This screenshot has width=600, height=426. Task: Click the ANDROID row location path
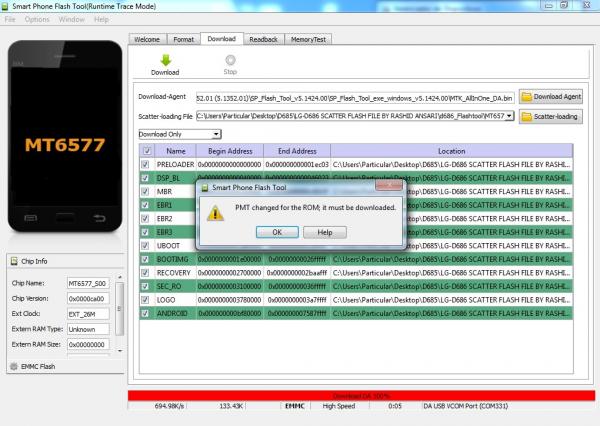tap(452, 313)
